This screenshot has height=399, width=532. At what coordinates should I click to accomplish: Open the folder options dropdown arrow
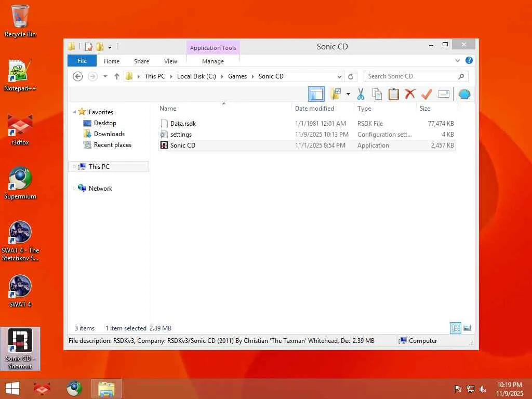point(348,95)
